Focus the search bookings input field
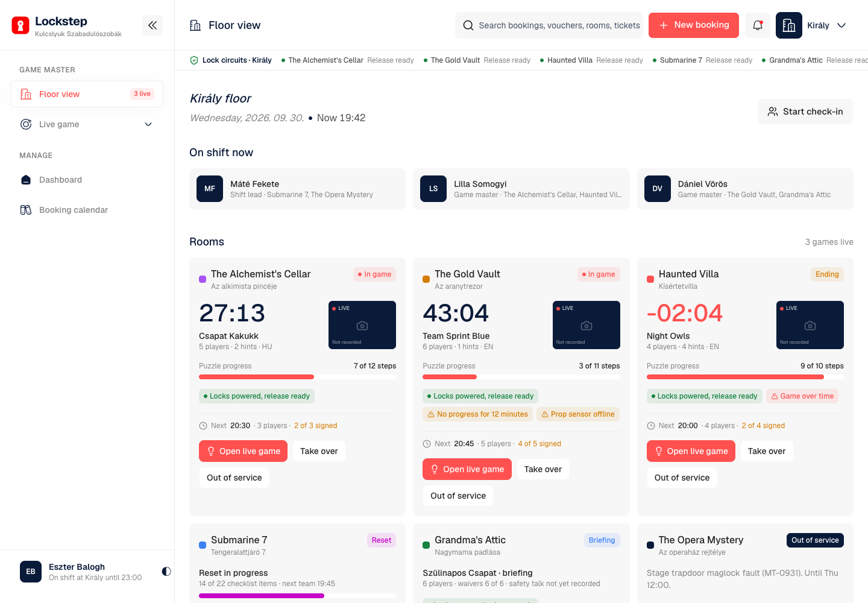The height and width of the screenshot is (603, 868). tap(549, 25)
